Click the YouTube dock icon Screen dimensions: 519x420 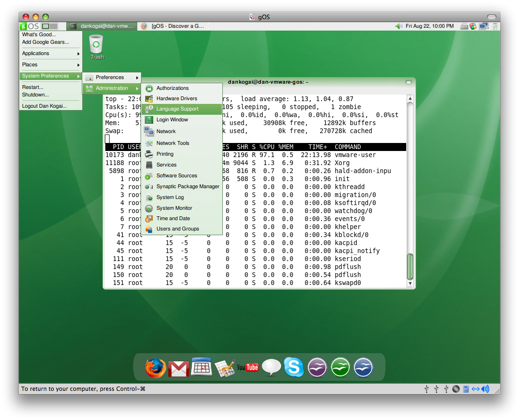(x=247, y=367)
